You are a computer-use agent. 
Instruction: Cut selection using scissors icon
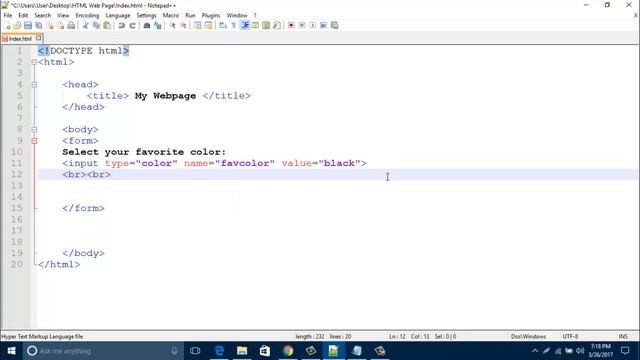tap(85, 25)
